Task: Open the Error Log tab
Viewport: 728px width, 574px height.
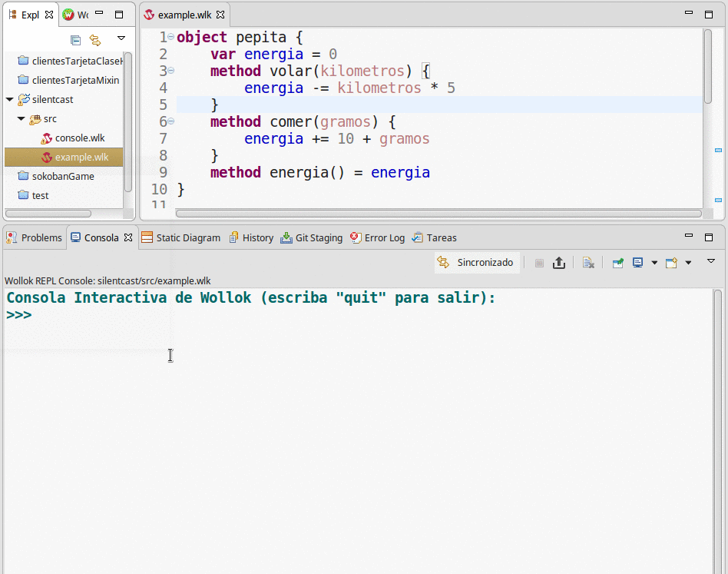Action: tap(377, 238)
